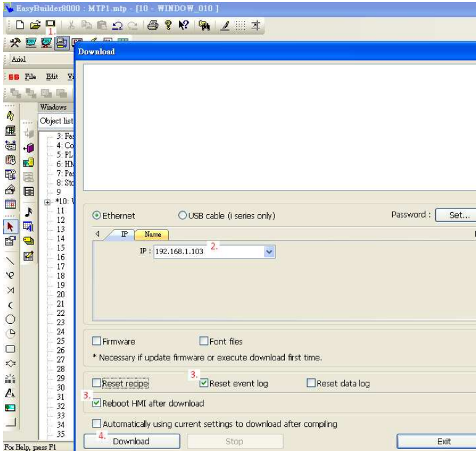The image size is (476, 451).
Task: Click the yellow label tag icon
Action: tap(28, 241)
